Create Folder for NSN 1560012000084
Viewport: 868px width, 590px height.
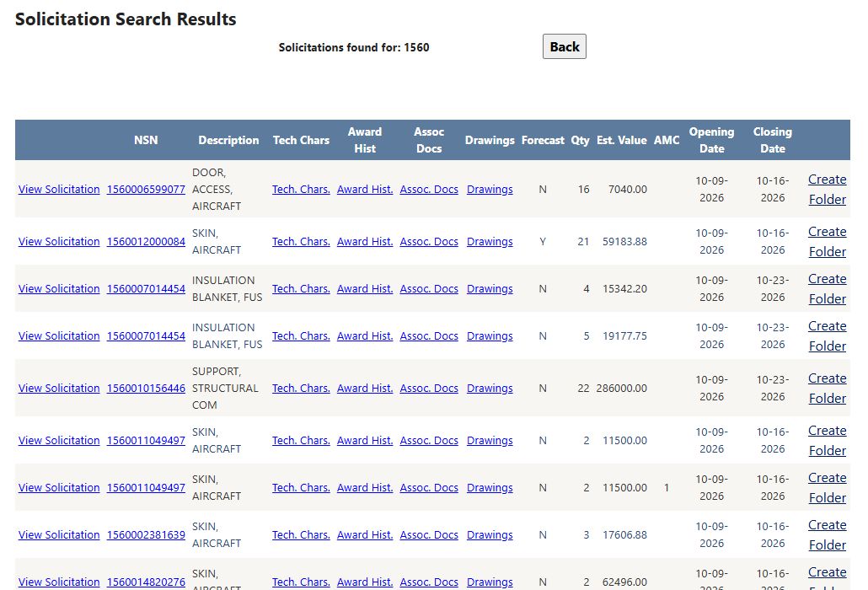(x=827, y=242)
